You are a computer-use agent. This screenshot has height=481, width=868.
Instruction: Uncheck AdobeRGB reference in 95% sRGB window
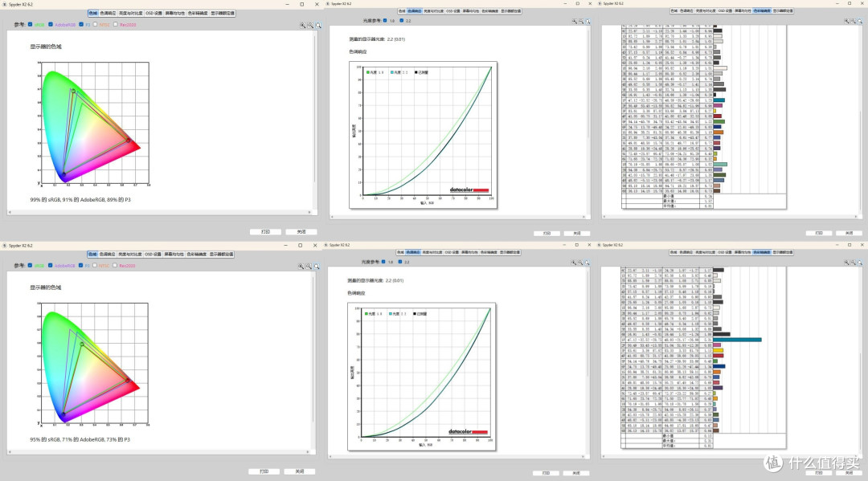51,265
